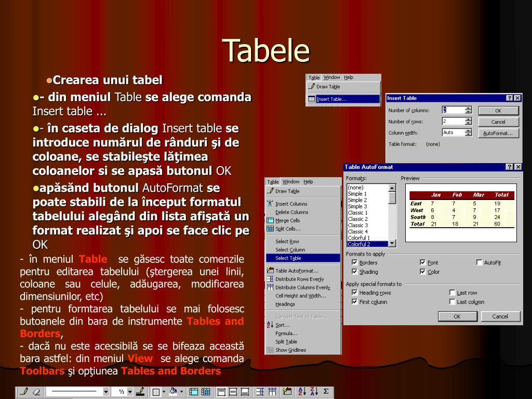Choose the Distribute Columns Evenly menu entry
532x399 pixels.
tap(303, 287)
